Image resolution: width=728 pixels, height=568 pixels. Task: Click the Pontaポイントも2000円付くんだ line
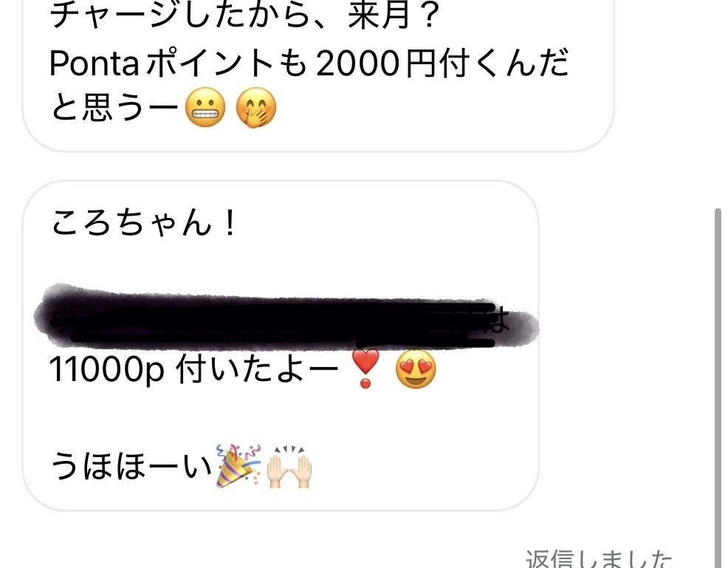tap(309, 64)
